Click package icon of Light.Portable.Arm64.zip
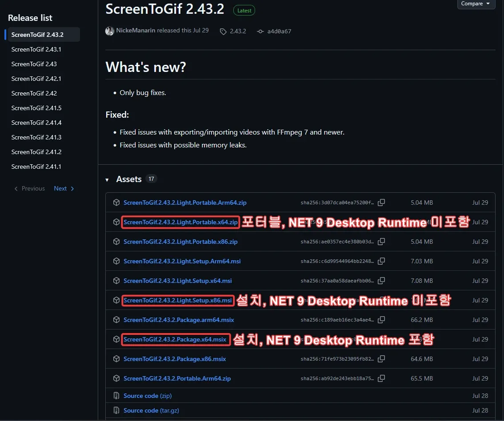 click(116, 203)
